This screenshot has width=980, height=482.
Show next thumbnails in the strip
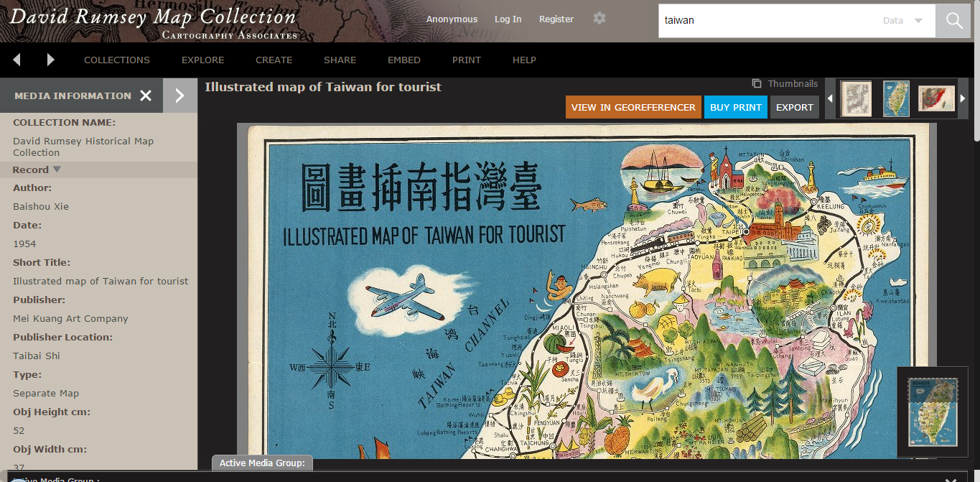tap(963, 98)
